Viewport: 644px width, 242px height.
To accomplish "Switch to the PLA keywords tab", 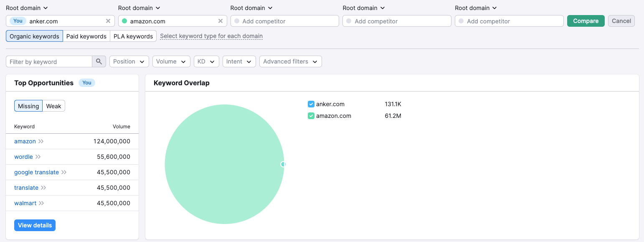I will [133, 36].
